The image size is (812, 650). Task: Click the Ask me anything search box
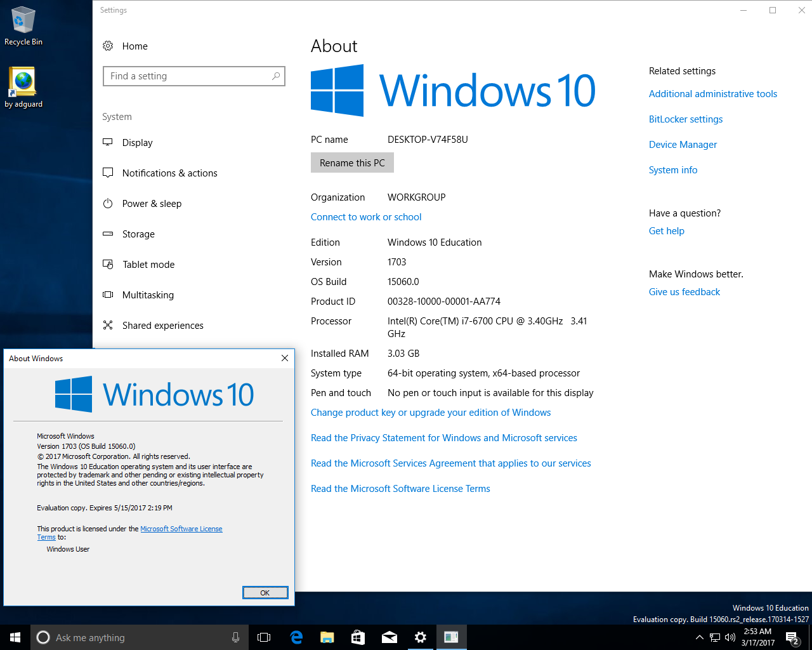click(139, 637)
